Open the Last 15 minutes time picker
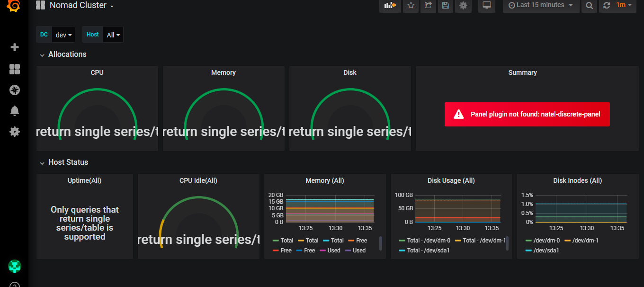 click(x=540, y=6)
